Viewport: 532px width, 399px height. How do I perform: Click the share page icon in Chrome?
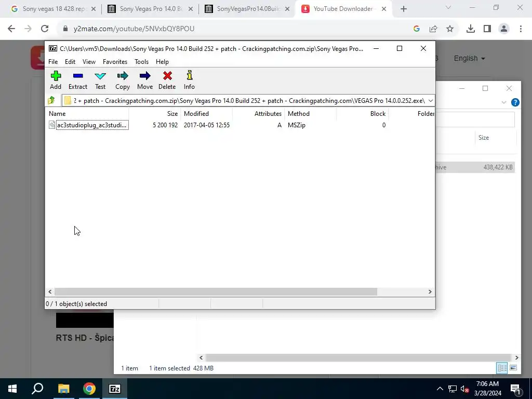pos(433,29)
